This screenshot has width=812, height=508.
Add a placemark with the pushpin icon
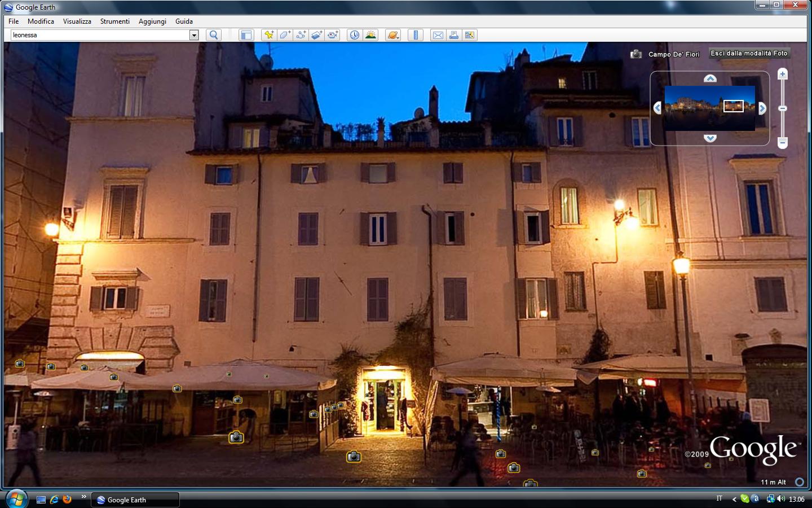(269, 35)
